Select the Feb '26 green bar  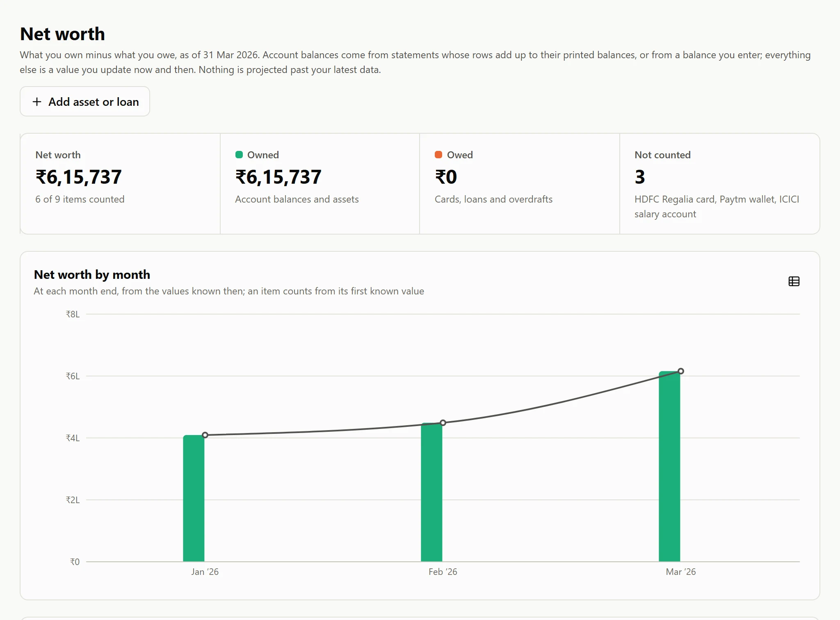tap(431, 492)
